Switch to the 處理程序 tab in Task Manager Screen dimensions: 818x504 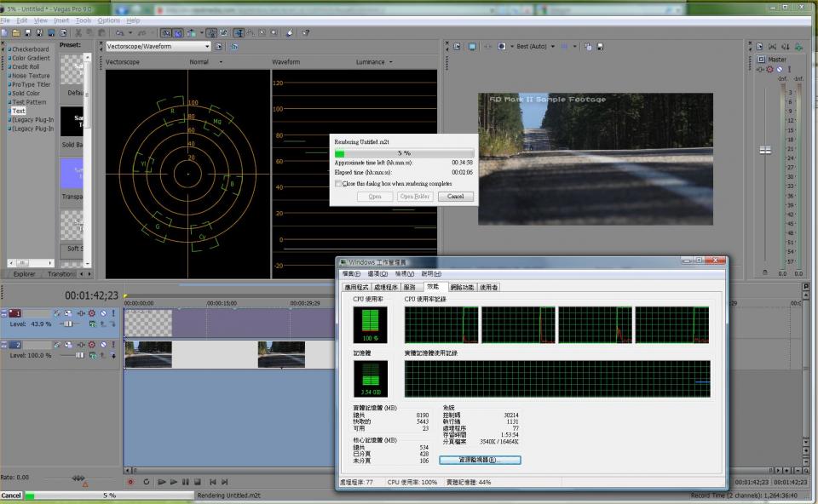coord(386,288)
